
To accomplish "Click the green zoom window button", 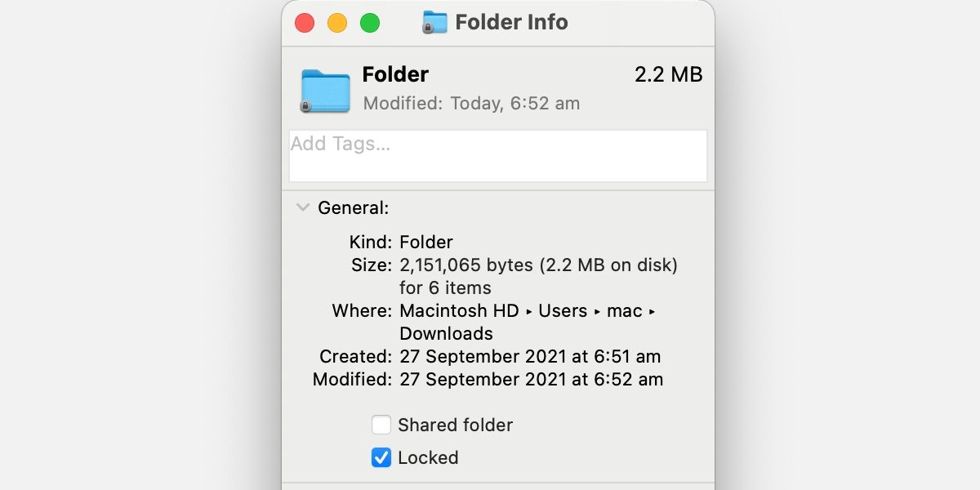I will coord(370,23).
